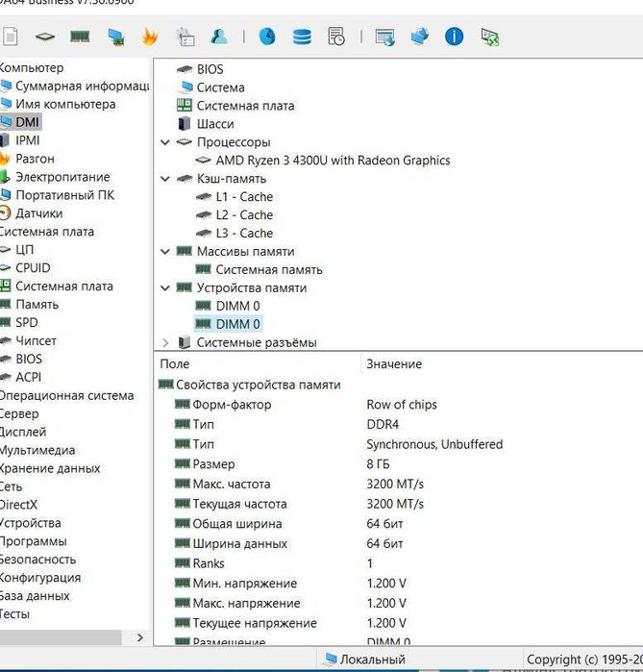Viewport: 643px width, 672px height.
Task: Select the Текущая частота row
Action: tap(399, 504)
